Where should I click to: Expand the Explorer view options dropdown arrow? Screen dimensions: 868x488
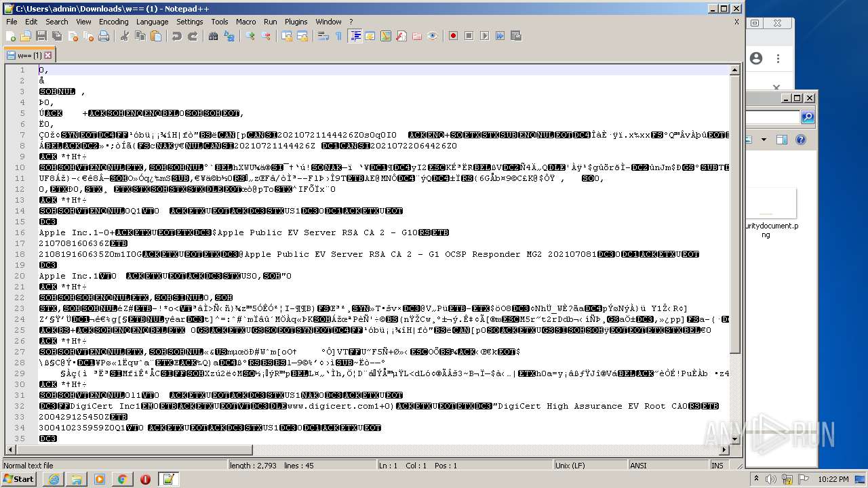(x=764, y=140)
